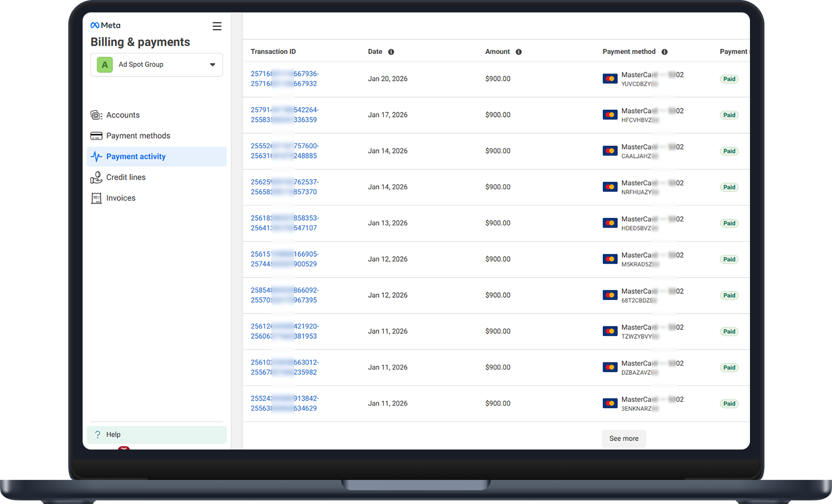Image resolution: width=832 pixels, height=504 pixels.
Task: Click the Mastercard icon on the Jan 20 row
Action: coord(610,79)
